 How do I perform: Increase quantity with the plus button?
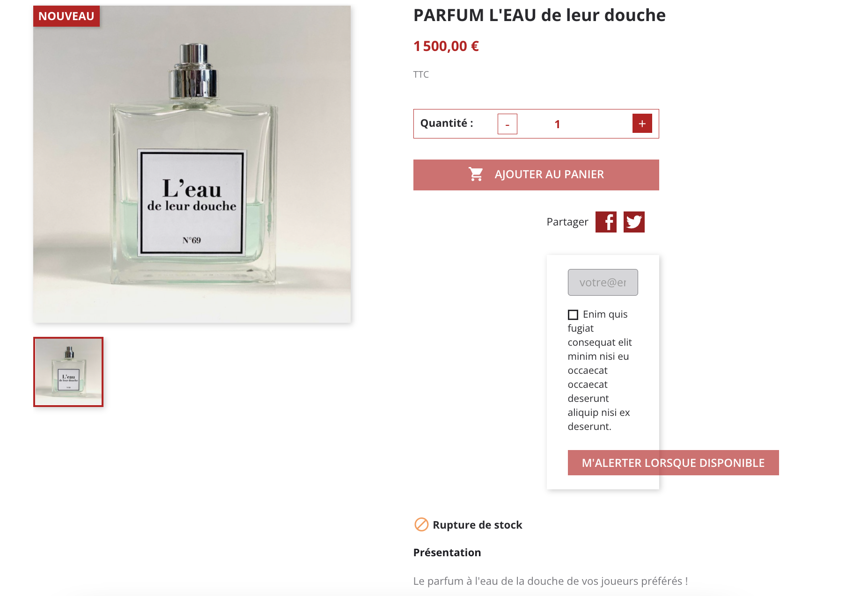point(642,124)
